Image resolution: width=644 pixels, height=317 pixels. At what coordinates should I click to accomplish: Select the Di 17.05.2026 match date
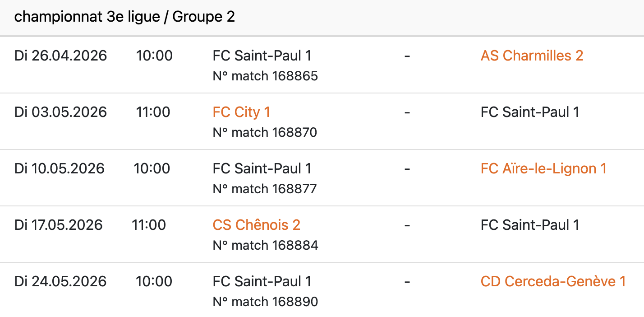58,225
